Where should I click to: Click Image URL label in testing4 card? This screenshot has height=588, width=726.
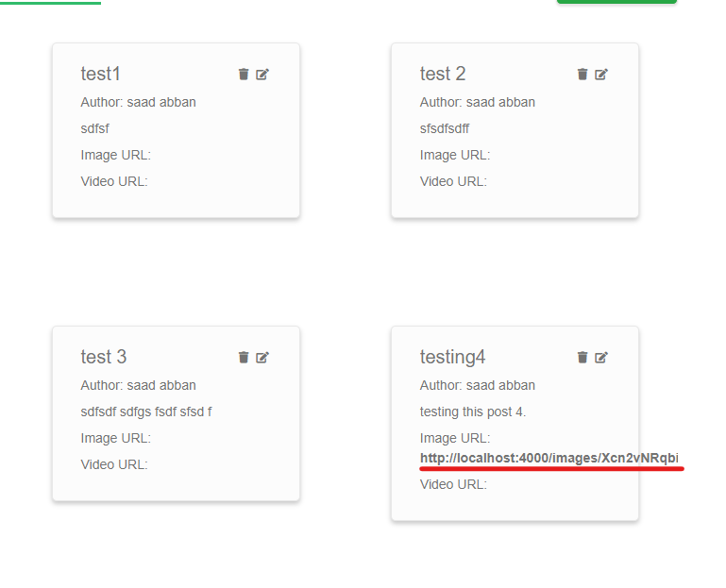click(455, 438)
